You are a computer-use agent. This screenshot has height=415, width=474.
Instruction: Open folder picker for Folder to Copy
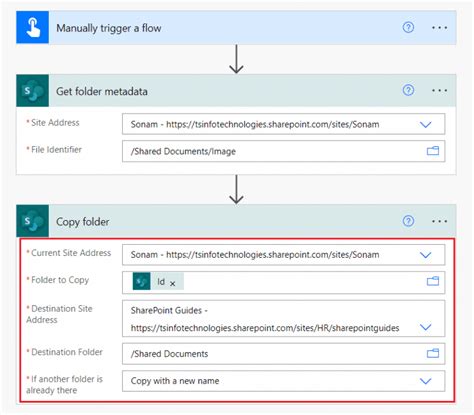pyautogui.click(x=433, y=281)
